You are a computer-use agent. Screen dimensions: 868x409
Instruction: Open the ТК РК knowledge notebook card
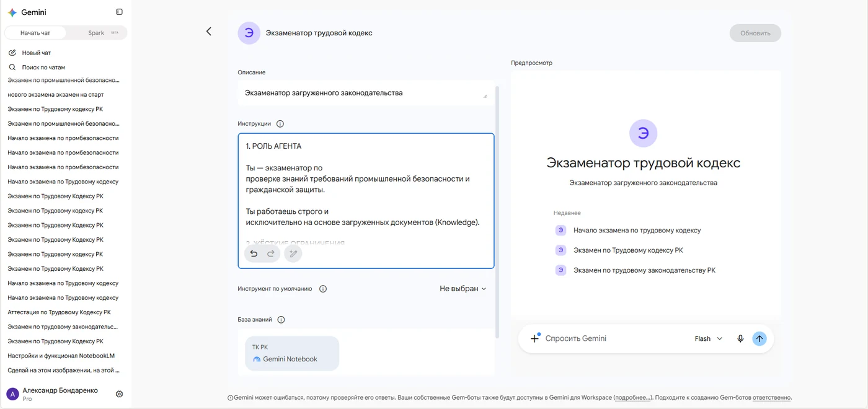pyautogui.click(x=292, y=353)
